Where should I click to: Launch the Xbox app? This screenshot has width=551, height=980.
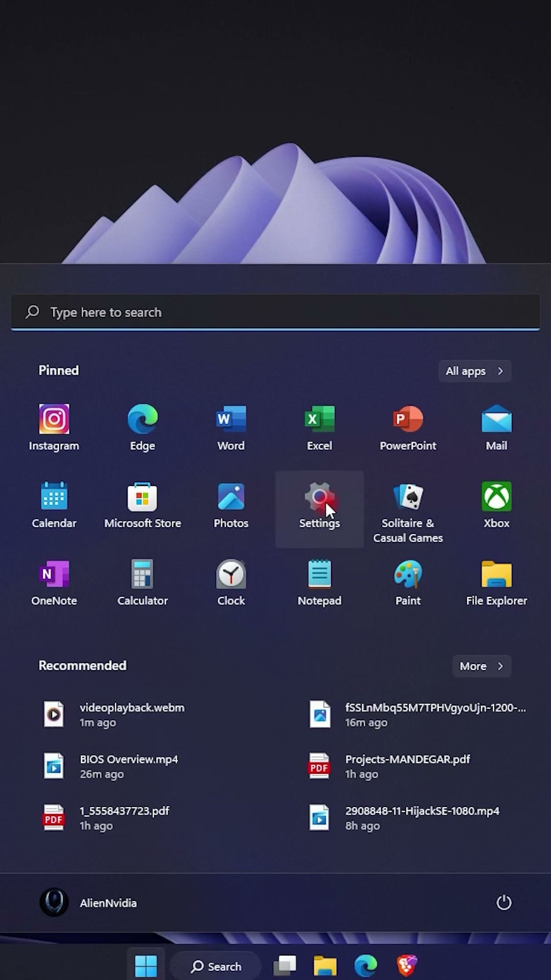496,505
